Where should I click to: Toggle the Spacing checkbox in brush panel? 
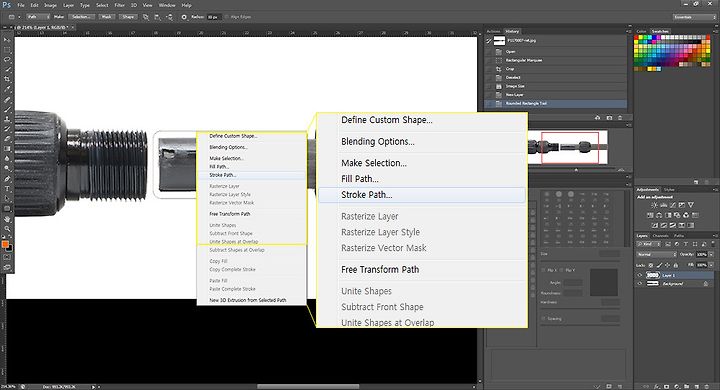(544, 318)
